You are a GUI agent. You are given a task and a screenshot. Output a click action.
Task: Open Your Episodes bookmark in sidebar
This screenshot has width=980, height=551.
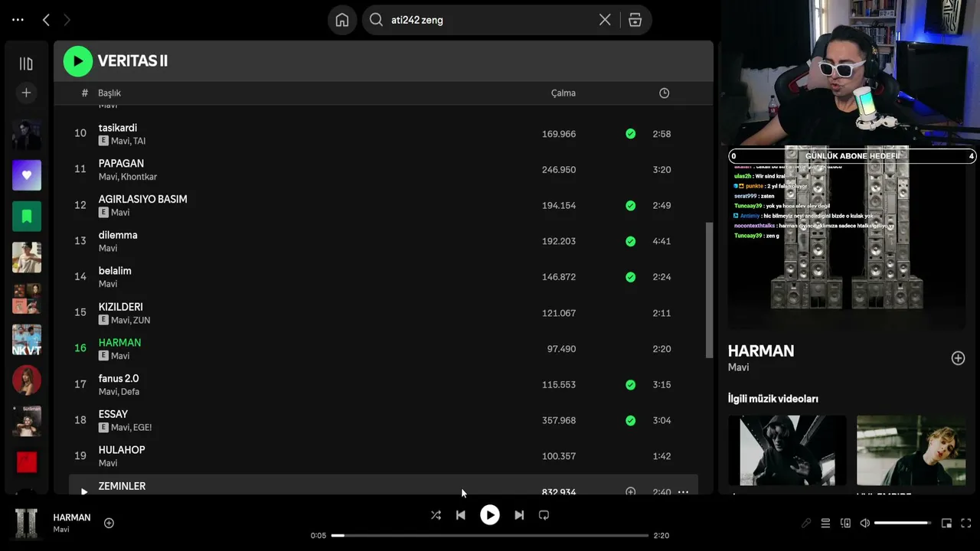pyautogui.click(x=27, y=217)
